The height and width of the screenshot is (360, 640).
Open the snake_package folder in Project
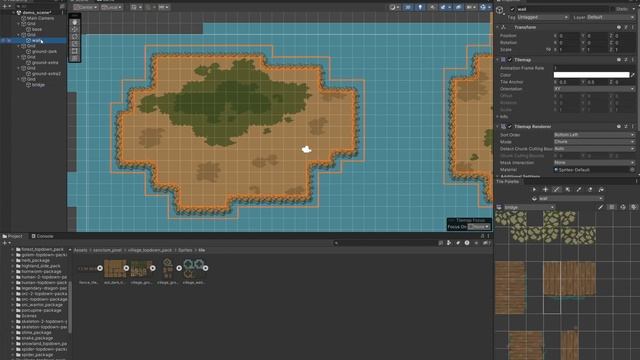click(x=36, y=338)
